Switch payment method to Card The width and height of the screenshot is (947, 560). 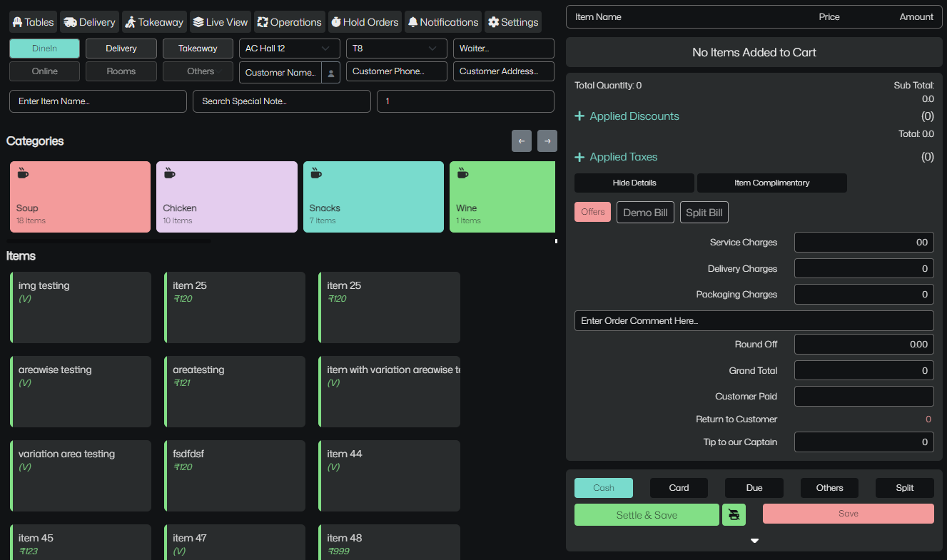(x=679, y=488)
